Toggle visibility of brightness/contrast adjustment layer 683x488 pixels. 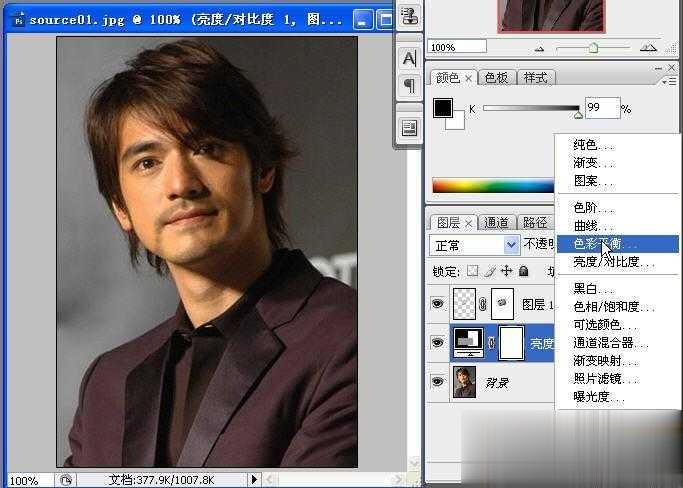pos(437,342)
